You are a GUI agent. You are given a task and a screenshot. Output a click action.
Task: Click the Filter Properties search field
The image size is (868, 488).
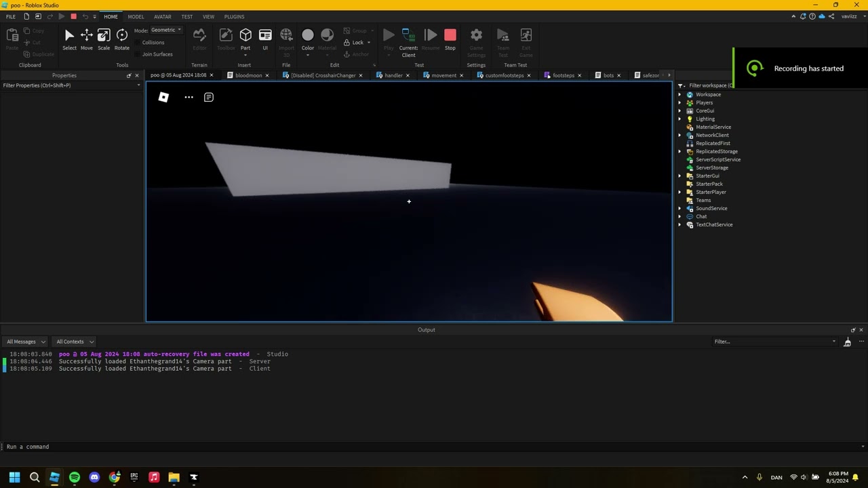(71, 85)
